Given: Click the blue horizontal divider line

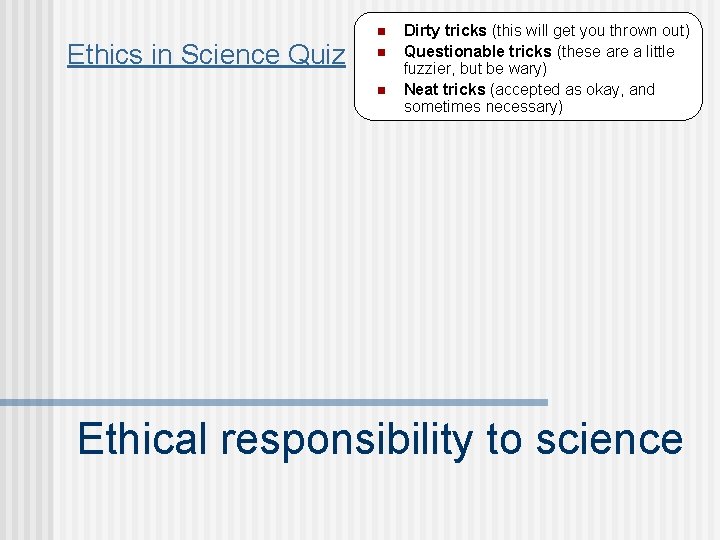Looking at the screenshot, I should point(274,403).
